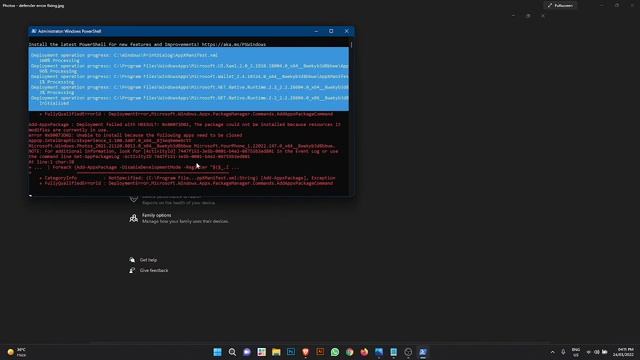Minimize the PowerShell window

point(316,31)
